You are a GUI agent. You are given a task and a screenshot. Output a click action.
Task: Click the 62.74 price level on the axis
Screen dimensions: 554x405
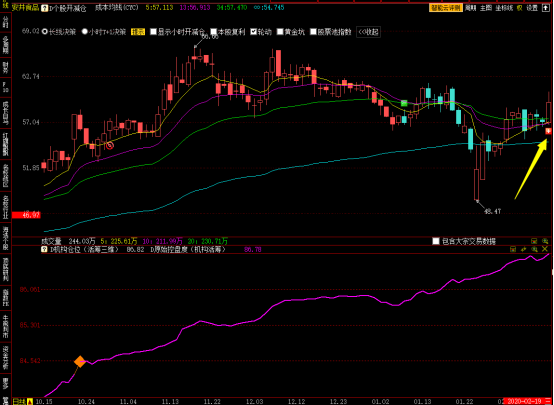click(31, 76)
